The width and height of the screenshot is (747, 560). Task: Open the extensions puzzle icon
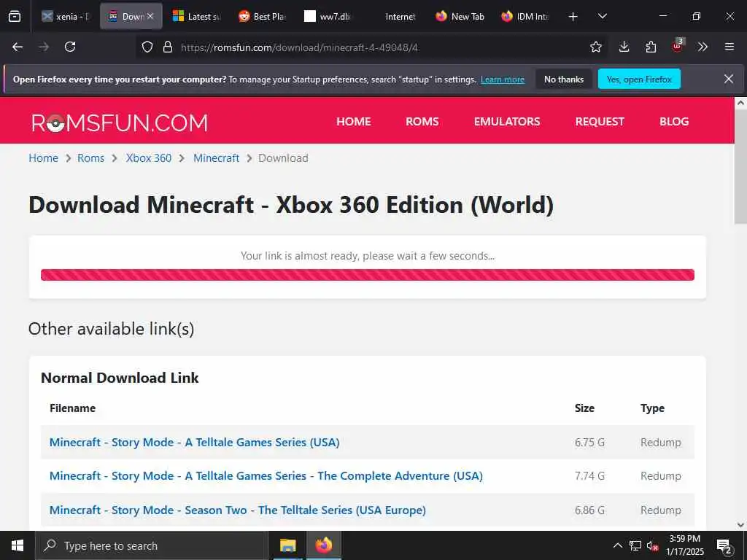tap(651, 47)
